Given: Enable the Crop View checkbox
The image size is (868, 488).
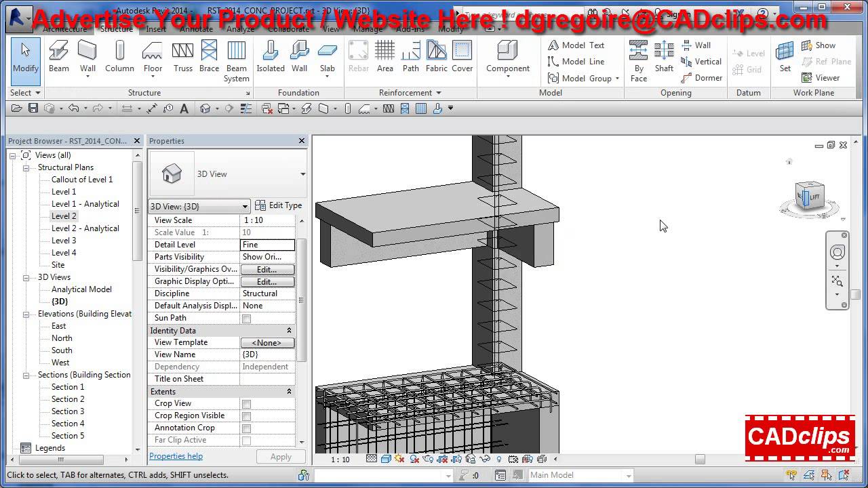Looking at the screenshot, I should point(248,403).
